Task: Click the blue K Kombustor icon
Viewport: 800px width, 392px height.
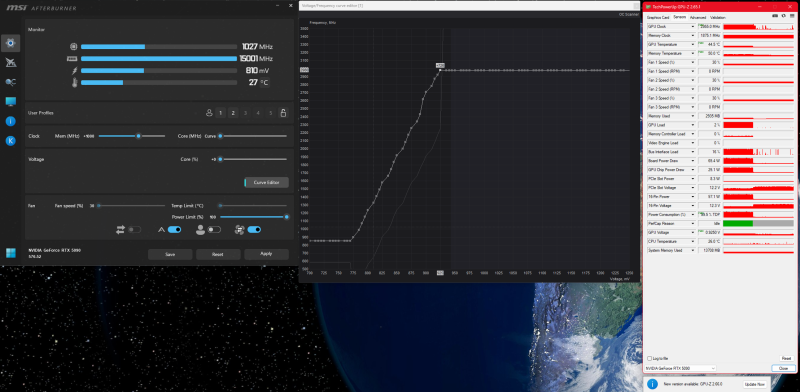Action: [x=11, y=141]
